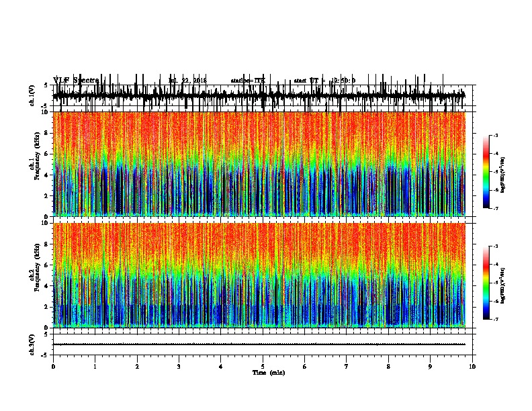The width and height of the screenshot is (532, 411).
Task: Click the ch.3 flat voltage trace
Action: coord(259,345)
